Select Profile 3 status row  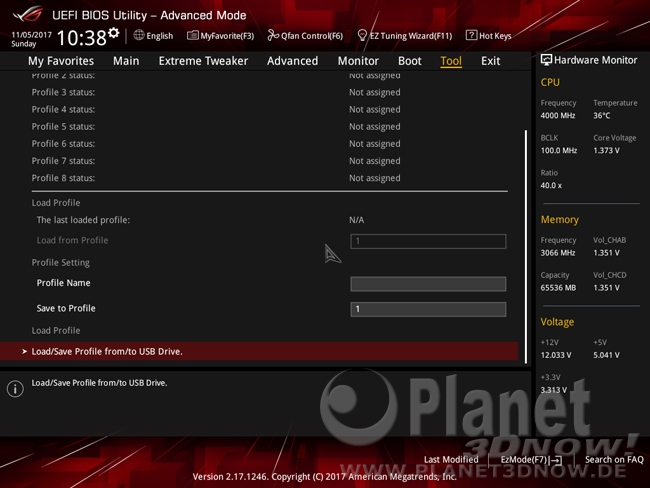pyautogui.click(x=269, y=92)
